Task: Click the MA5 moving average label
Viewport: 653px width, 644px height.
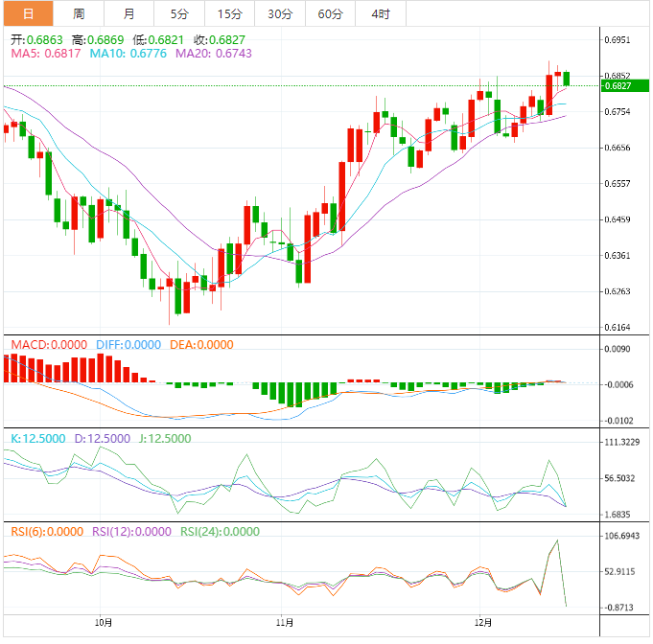Action: click(x=45, y=54)
